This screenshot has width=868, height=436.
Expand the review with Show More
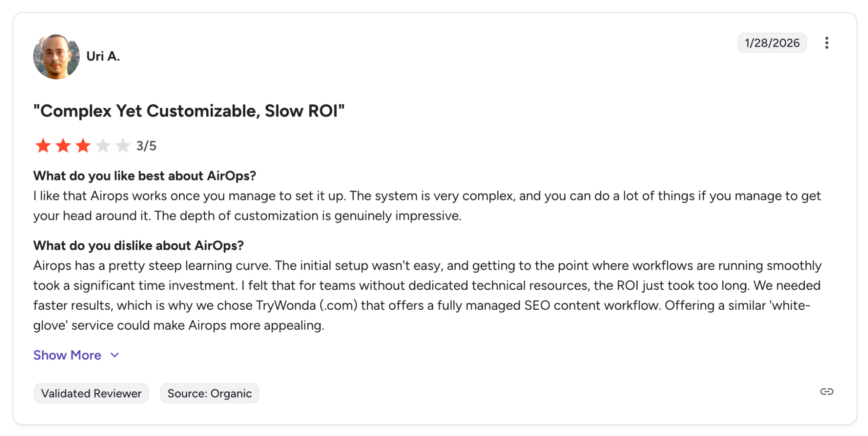click(x=67, y=355)
